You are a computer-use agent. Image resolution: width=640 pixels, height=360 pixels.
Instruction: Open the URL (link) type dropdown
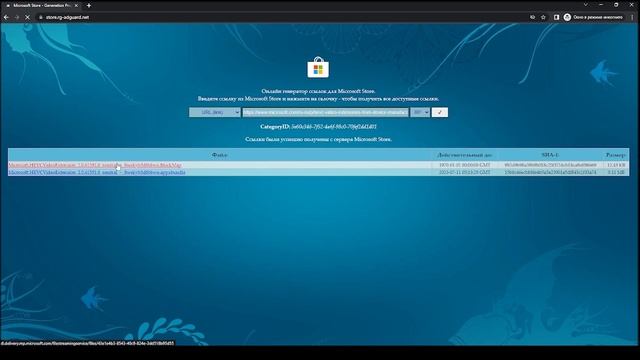(215, 112)
